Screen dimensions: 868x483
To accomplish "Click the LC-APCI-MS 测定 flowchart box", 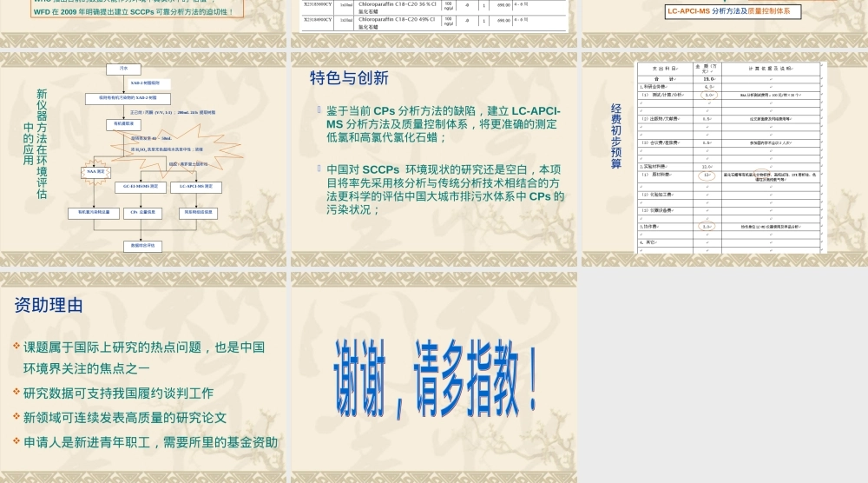I will coord(196,188).
